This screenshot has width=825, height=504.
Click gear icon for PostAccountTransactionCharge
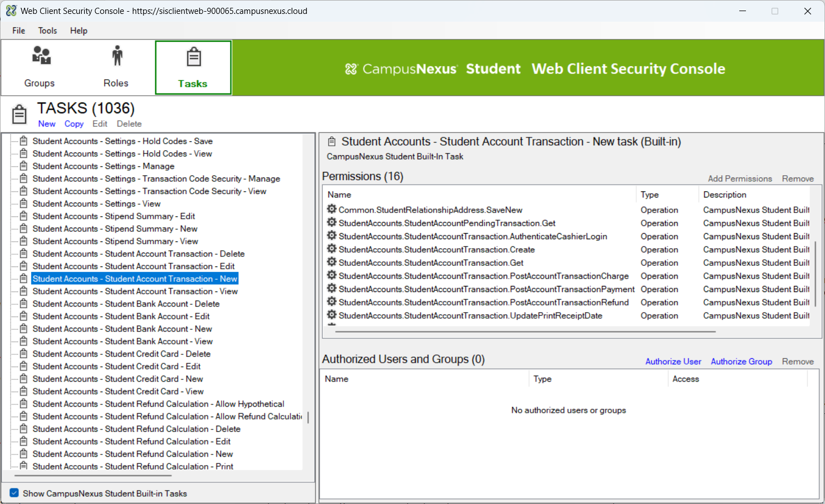tap(332, 275)
